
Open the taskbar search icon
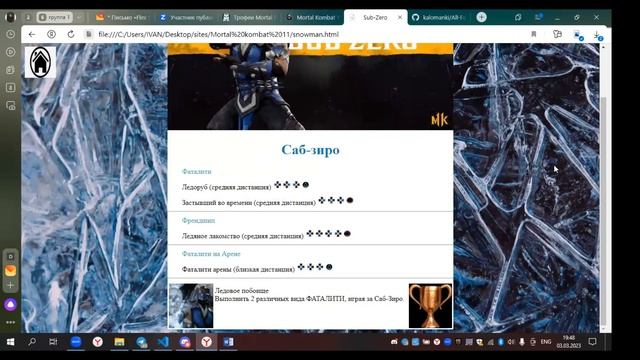(32, 342)
